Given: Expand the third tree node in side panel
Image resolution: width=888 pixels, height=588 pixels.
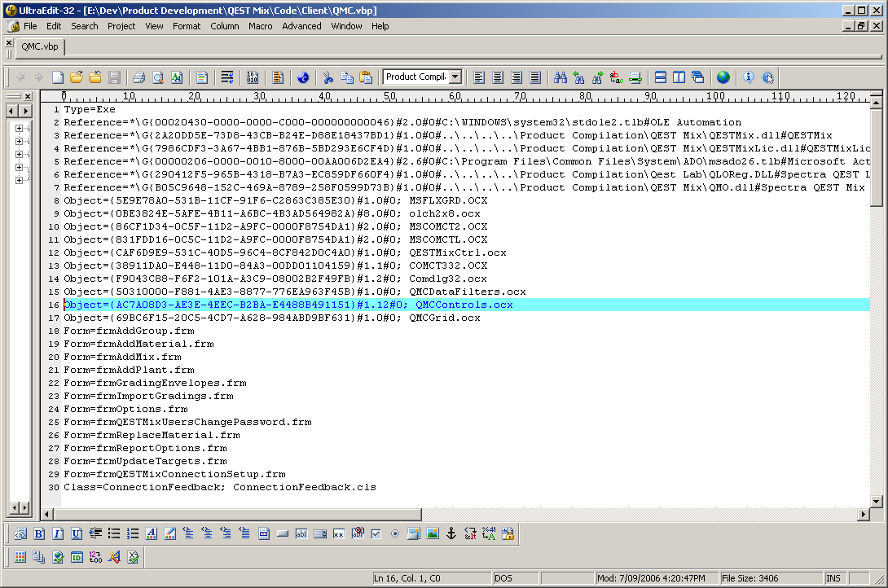Looking at the screenshot, I should 19,154.
